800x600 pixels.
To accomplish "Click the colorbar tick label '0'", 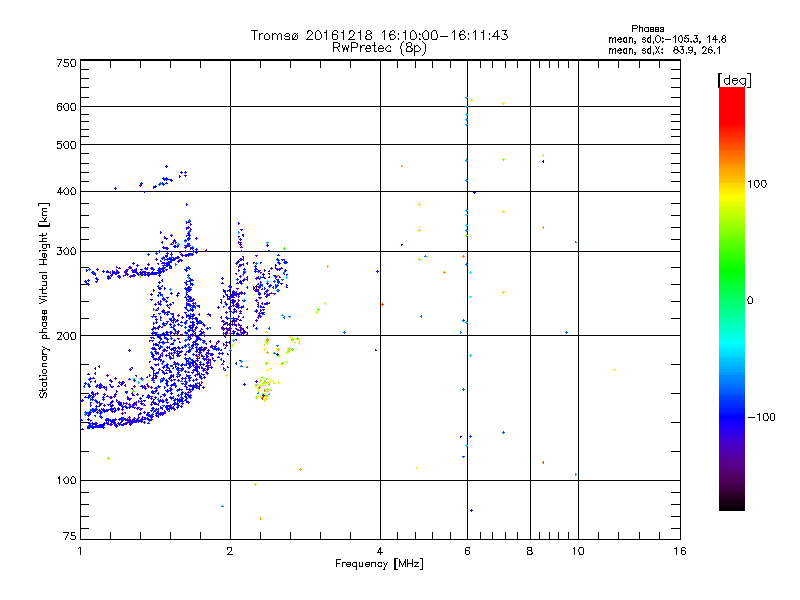I will (x=750, y=301).
